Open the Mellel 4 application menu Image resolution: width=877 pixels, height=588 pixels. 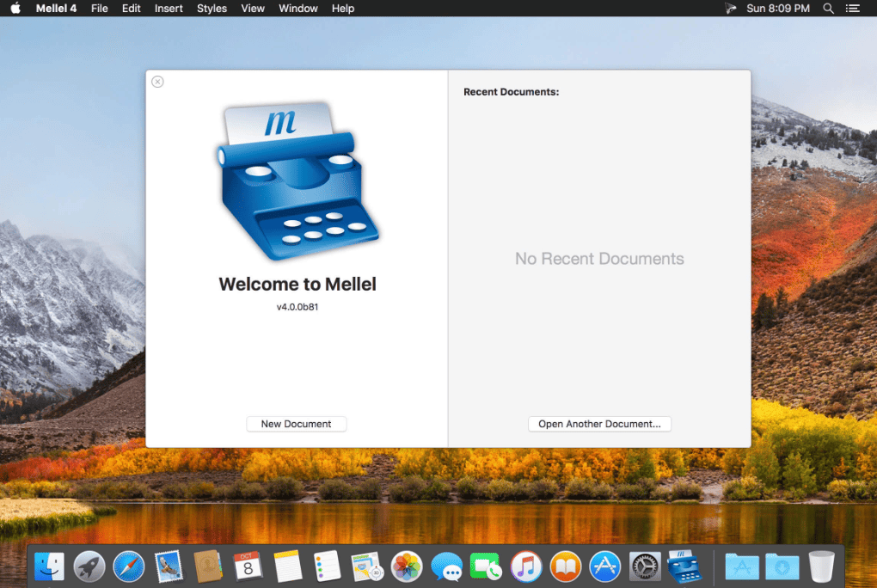pyautogui.click(x=56, y=9)
